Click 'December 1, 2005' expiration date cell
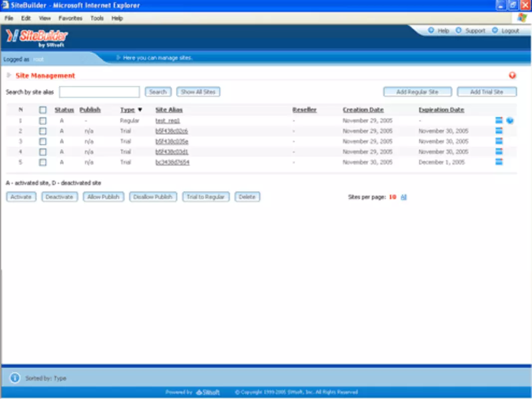Image resolution: width=532 pixels, height=399 pixels. pos(441,162)
